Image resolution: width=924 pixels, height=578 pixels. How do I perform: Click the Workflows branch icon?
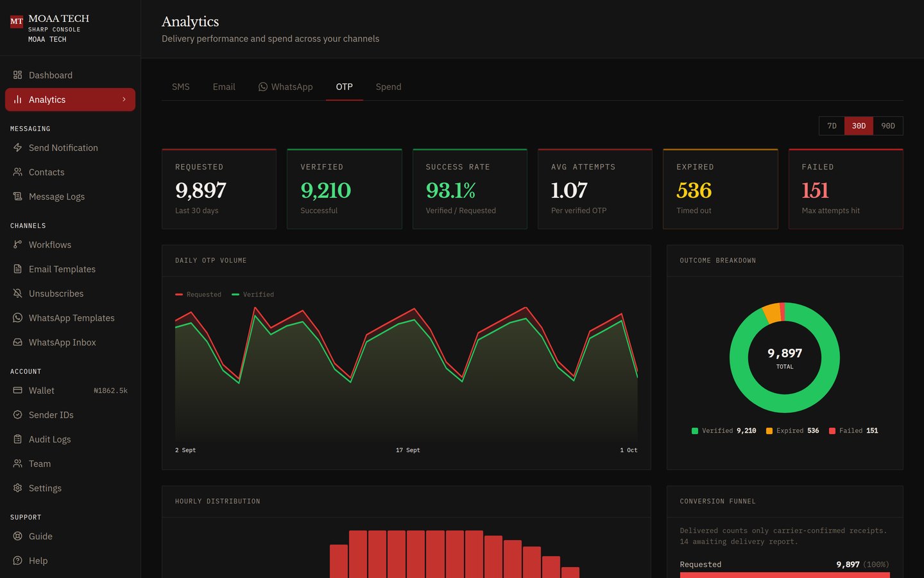(x=17, y=245)
